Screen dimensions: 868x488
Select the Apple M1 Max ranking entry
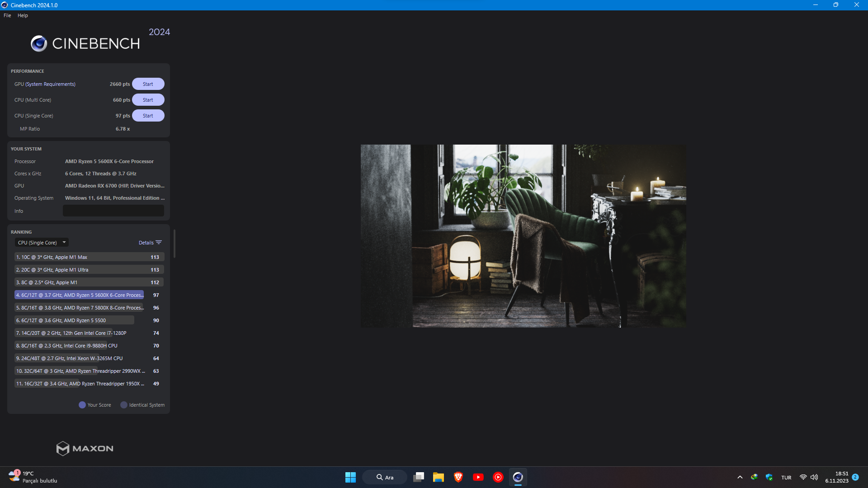click(89, 257)
